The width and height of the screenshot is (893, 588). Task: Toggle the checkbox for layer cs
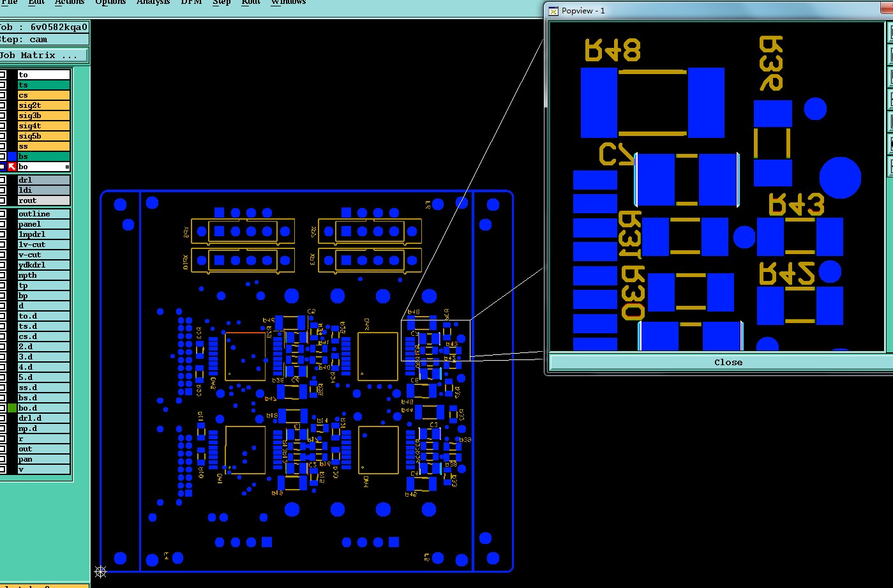(3, 95)
